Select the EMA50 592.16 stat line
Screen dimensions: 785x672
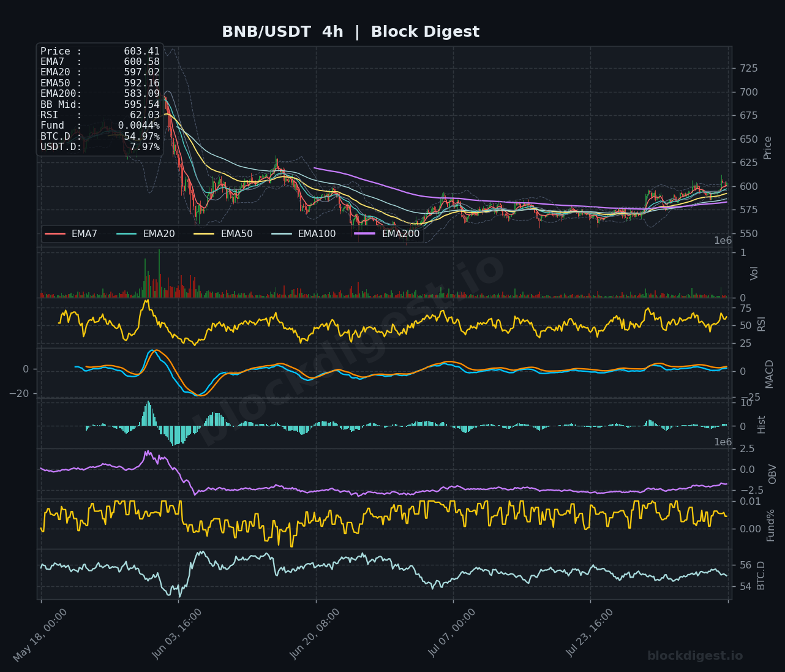click(100, 83)
